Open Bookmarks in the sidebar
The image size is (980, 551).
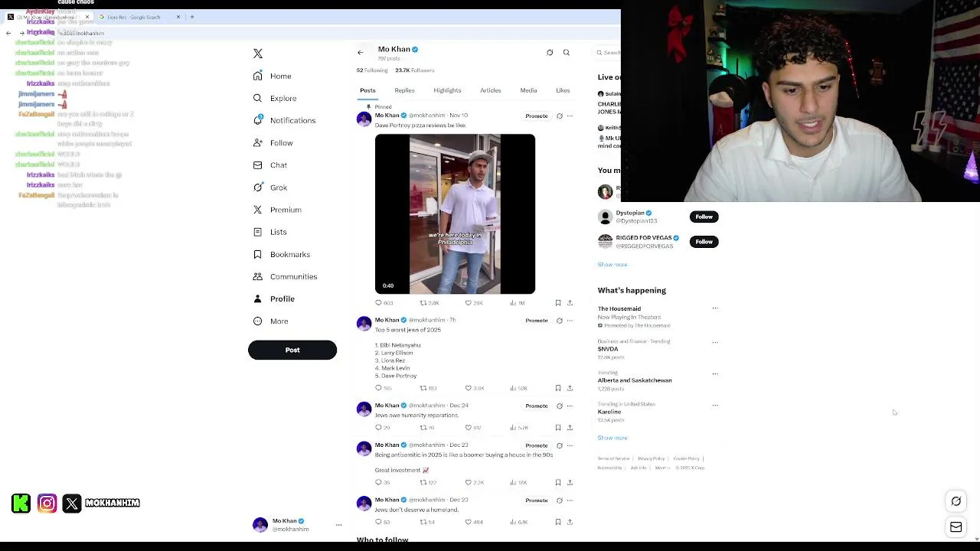[281, 254]
